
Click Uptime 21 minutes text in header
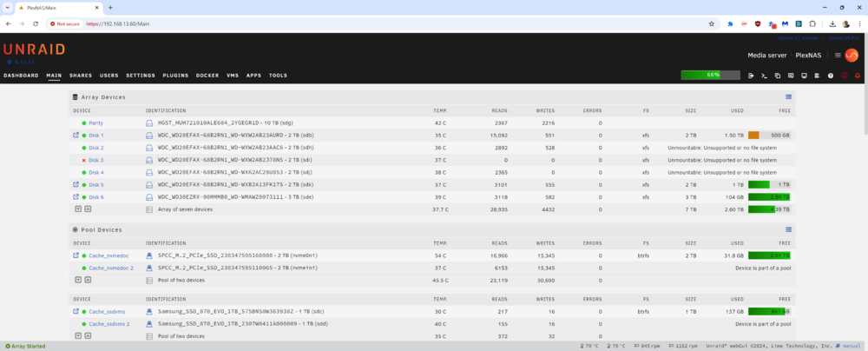[799, 37]
